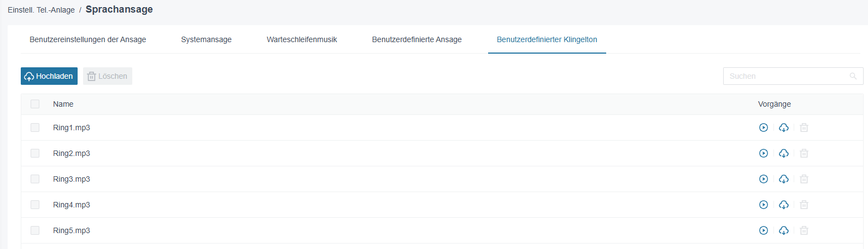Click the Name column header
Screen dimensions: 868x249
[63, 104]
